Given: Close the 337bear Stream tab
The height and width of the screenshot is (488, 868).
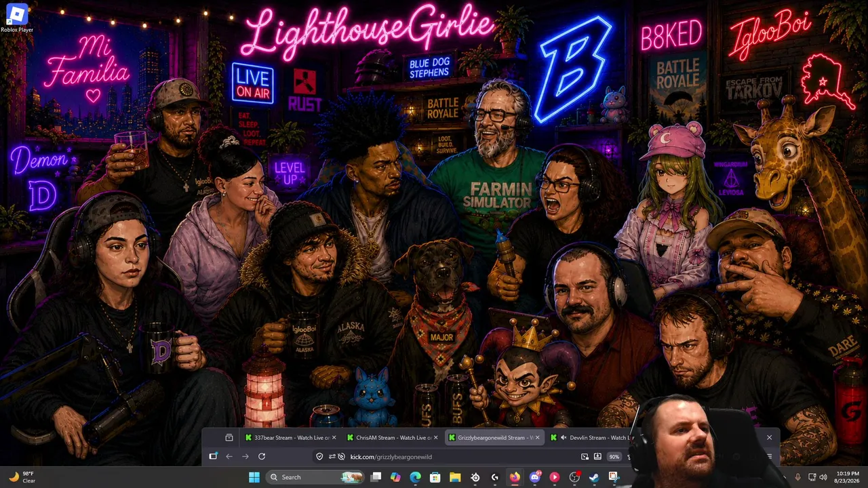Looking at the screenshot, I should pos(334,438).
